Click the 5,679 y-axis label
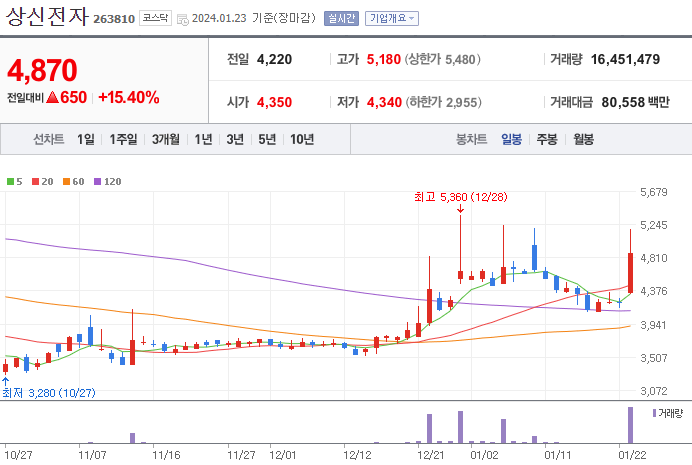 click(654, 192)
